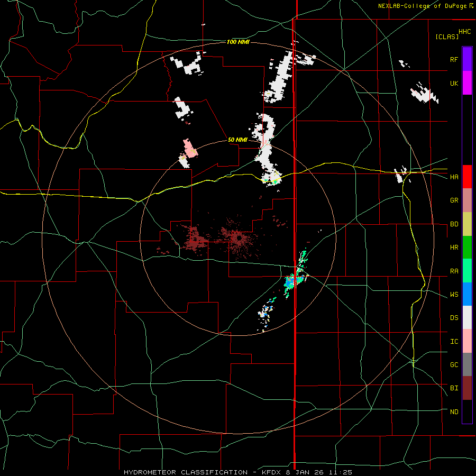Click the IC pink legend swatch

(467, 341)
